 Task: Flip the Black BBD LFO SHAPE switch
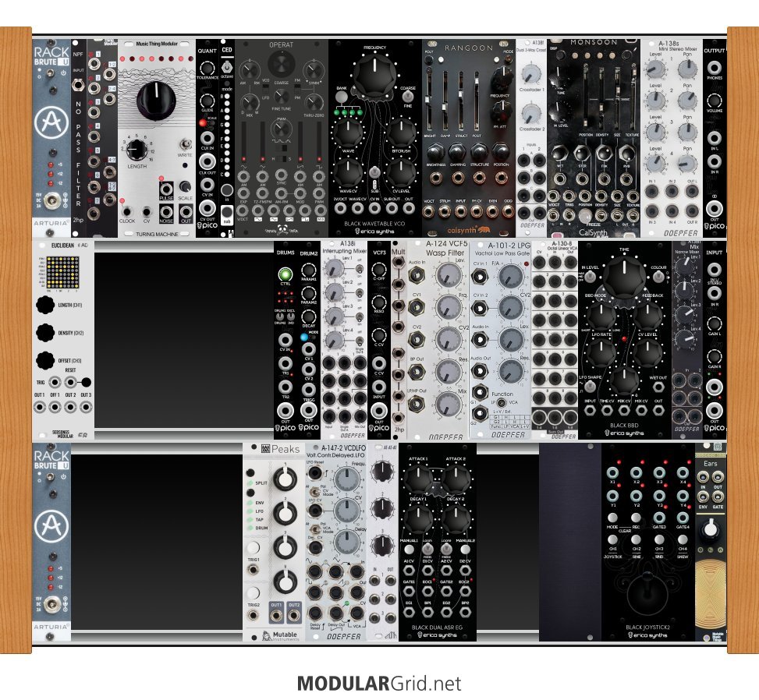590,386
